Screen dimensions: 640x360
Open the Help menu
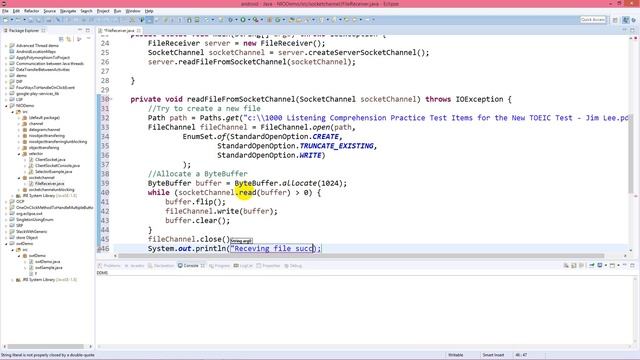(x=149, y=11)
